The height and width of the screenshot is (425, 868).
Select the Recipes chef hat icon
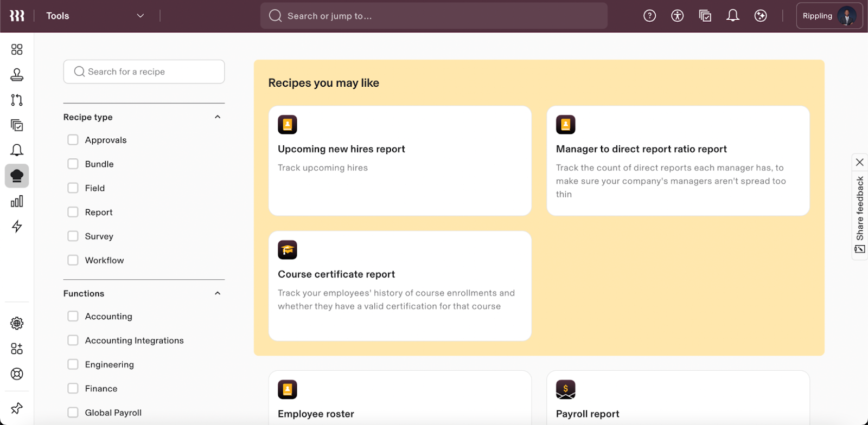pyautogui.click(x=17, y=176)
